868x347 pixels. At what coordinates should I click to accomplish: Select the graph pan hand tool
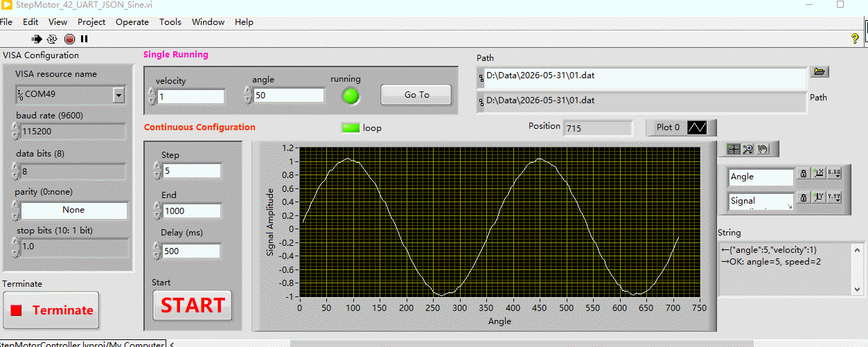coord(763,148)
